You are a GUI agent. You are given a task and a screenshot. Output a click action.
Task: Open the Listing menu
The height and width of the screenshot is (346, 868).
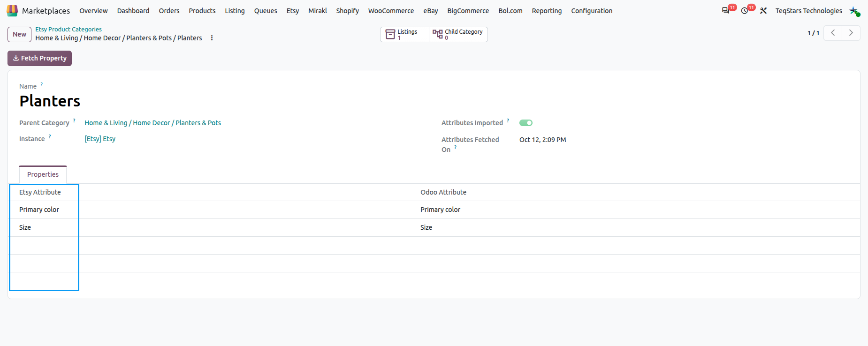[235, 11]
